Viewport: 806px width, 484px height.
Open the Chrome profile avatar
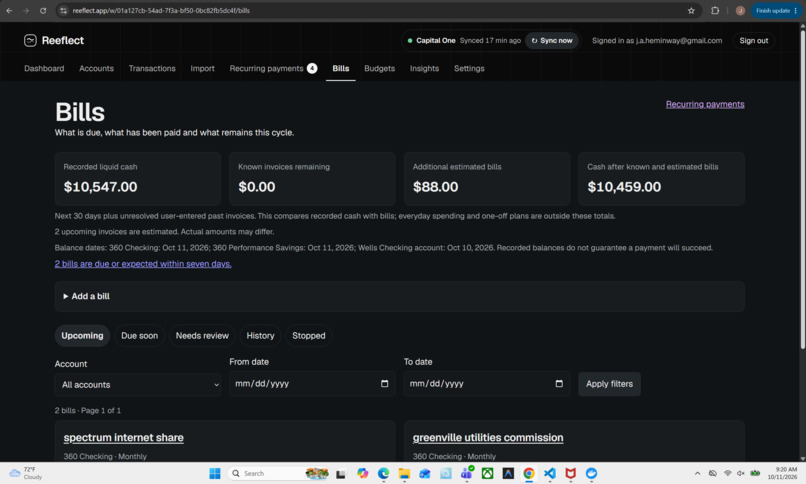click(740, 10)
